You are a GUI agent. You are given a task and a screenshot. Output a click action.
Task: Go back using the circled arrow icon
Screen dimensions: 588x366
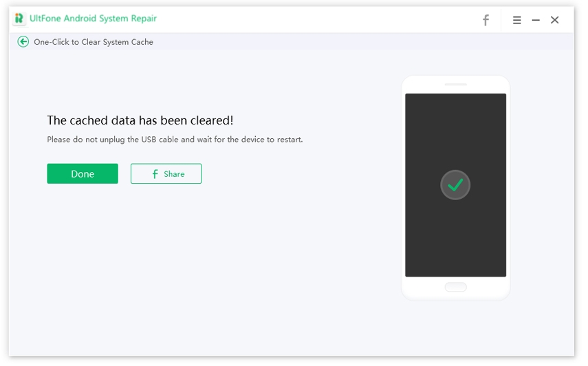[23, 42]
